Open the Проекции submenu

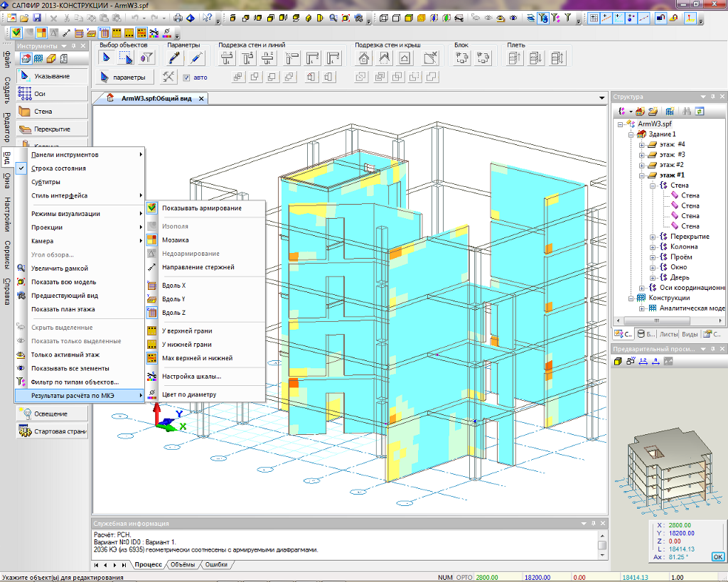coord(47,227)
